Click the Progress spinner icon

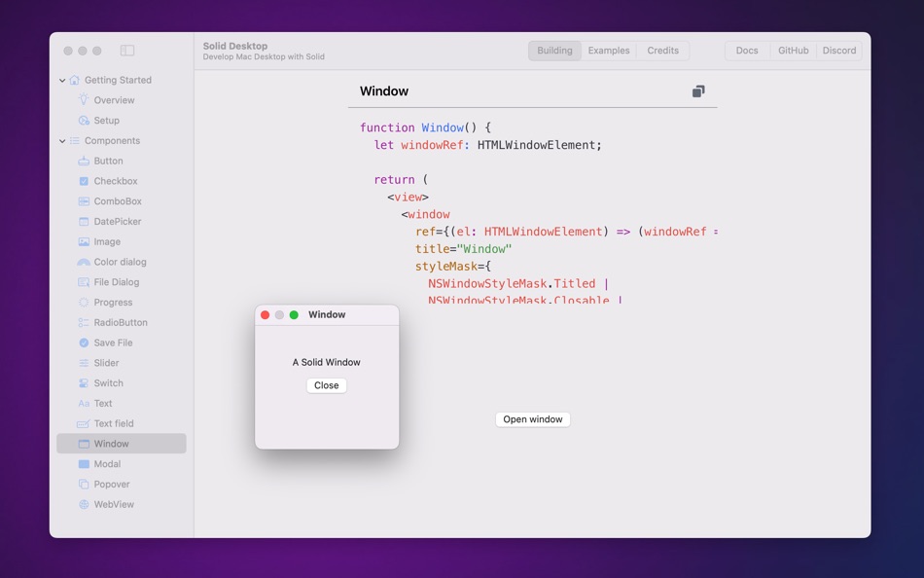(84, 302)
